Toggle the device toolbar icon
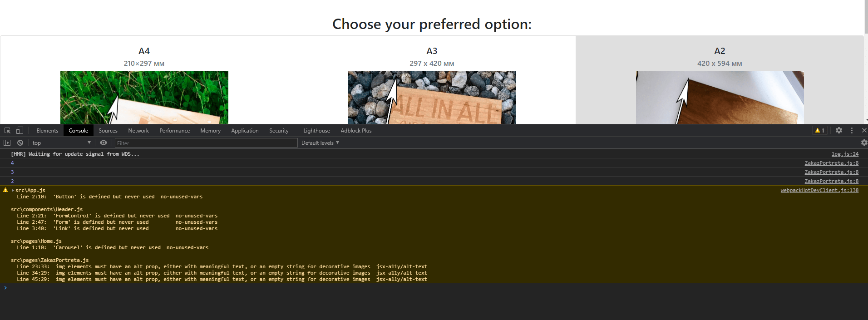The image size is (868, 320). coord(20,131)
